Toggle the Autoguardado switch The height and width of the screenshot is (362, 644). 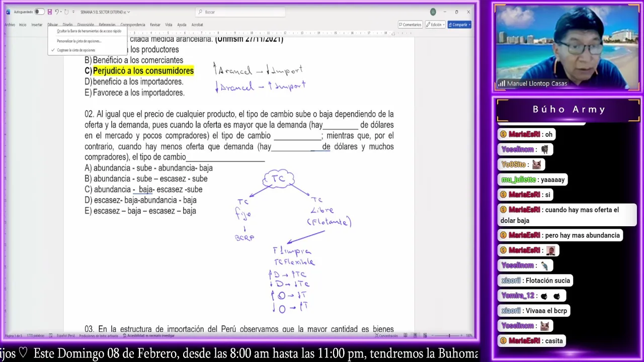(x=39, y=12)
